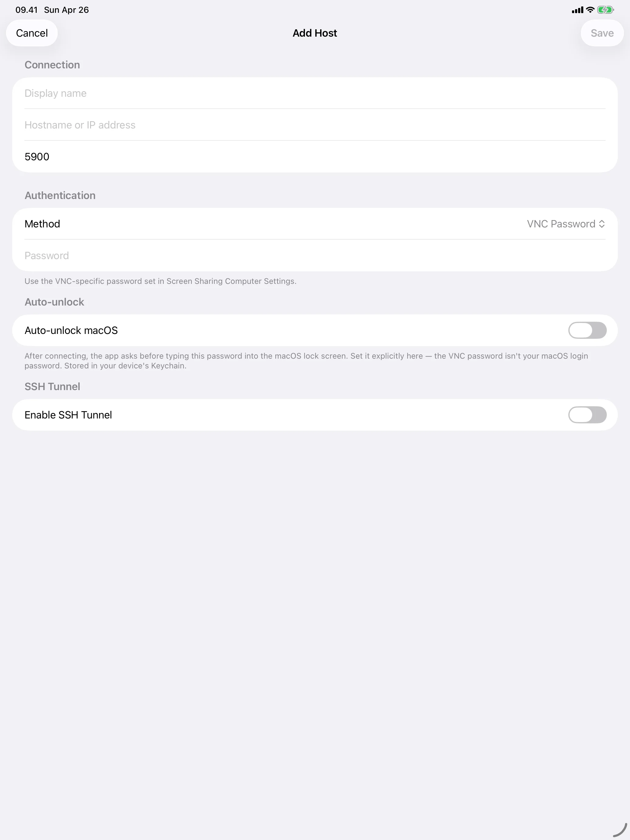Click the Method picker chevron control
This screenshot has height=840, width=630.
pyautogui.click(x=602, y=224)
